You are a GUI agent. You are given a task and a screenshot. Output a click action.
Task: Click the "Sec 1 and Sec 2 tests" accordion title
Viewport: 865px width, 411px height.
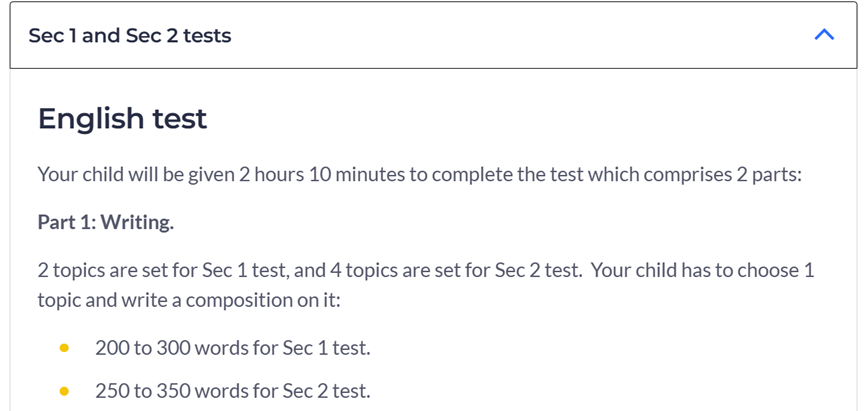click(130, 36)
